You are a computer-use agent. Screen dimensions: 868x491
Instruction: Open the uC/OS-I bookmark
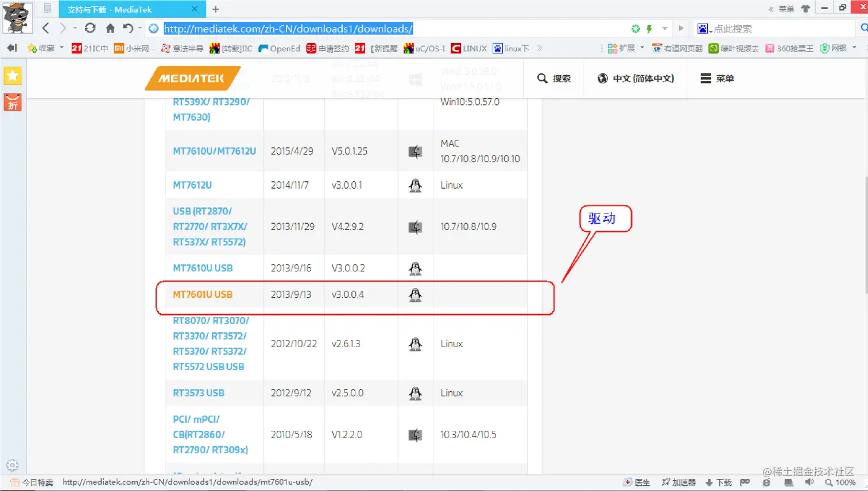click(x=425, y=48)
